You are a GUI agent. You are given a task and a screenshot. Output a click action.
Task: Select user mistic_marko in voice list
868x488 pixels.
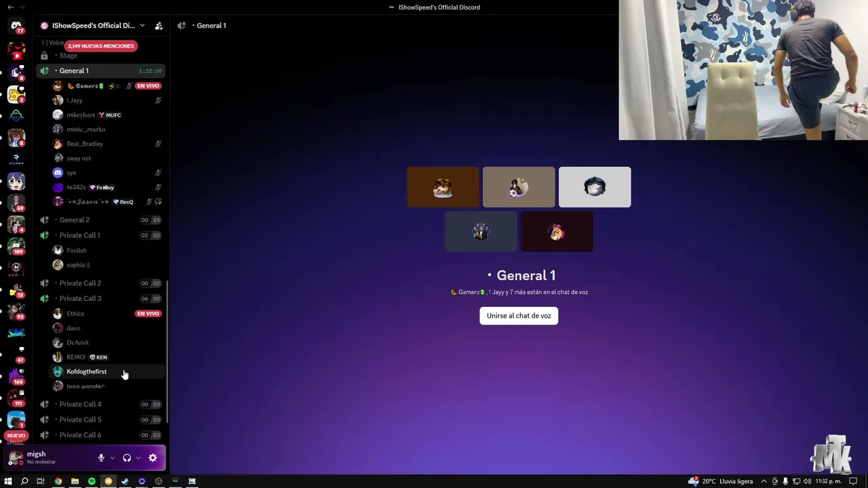(x=107, y=129)
